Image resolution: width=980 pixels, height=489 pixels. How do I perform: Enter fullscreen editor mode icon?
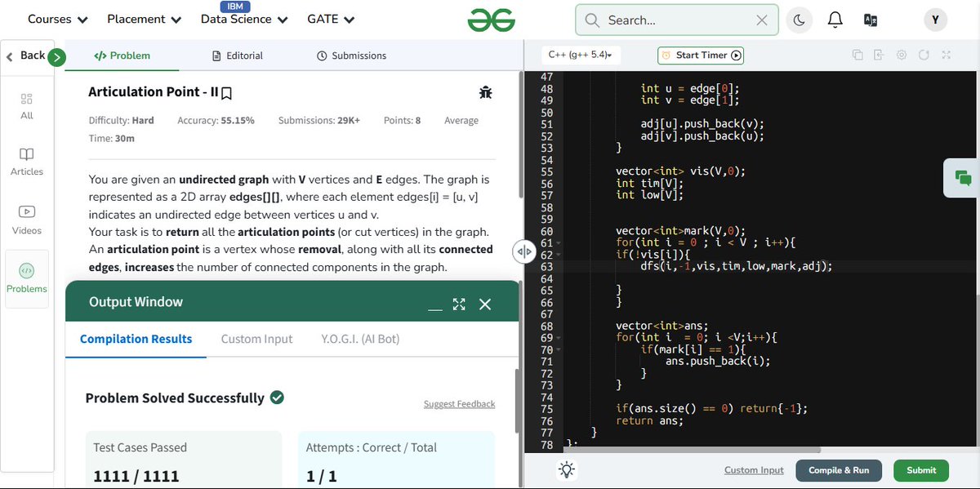(946, 55)
